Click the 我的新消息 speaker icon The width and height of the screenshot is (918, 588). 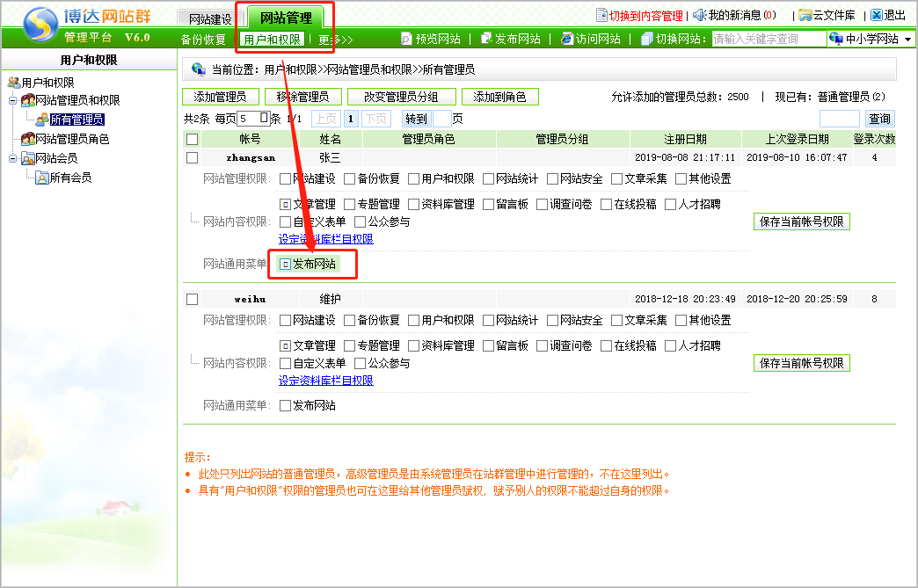(699, 15)
